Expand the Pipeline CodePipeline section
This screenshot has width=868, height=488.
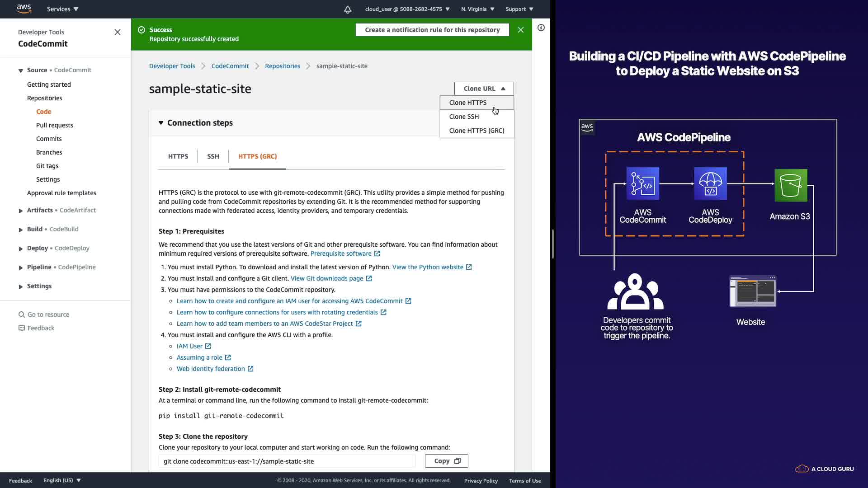(x=21, y=267)
